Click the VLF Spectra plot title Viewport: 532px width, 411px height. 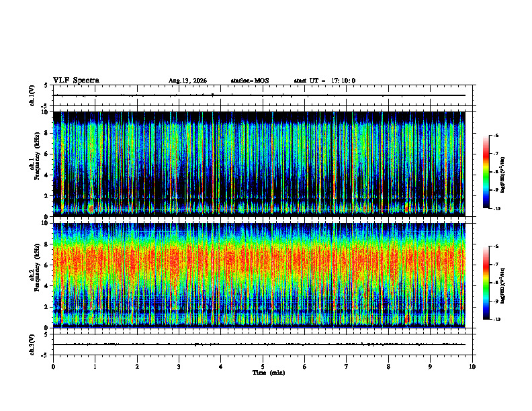click(76, 81)
